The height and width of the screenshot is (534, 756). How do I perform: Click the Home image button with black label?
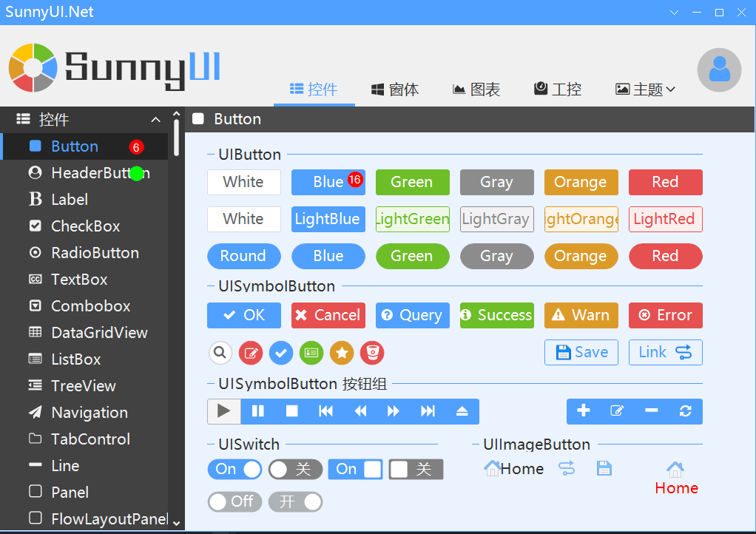(514, 468)
